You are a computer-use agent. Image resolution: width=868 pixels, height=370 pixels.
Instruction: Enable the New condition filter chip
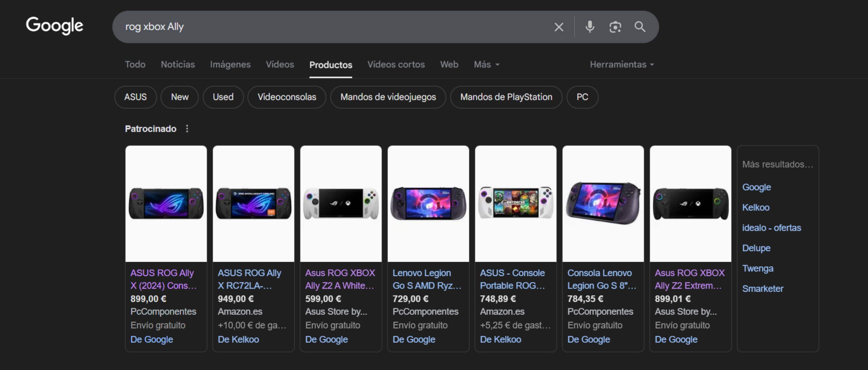click(x=180, y=97)
